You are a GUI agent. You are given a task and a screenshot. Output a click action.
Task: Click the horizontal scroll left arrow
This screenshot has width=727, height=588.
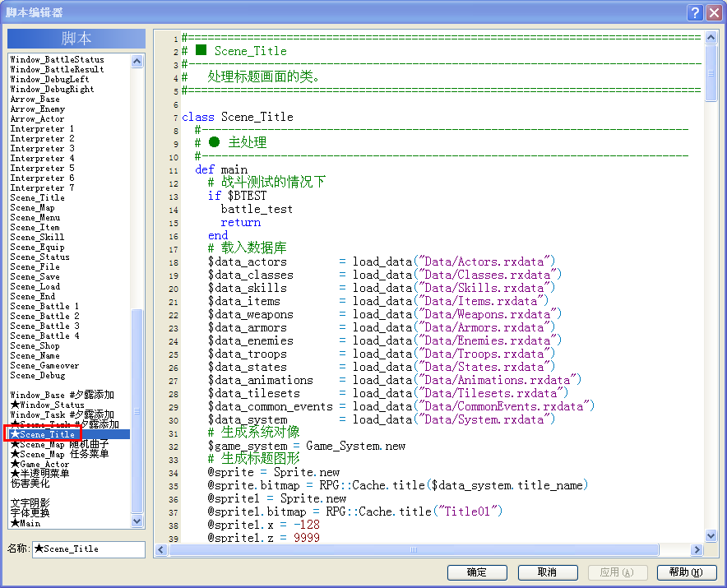click(161, 549)
